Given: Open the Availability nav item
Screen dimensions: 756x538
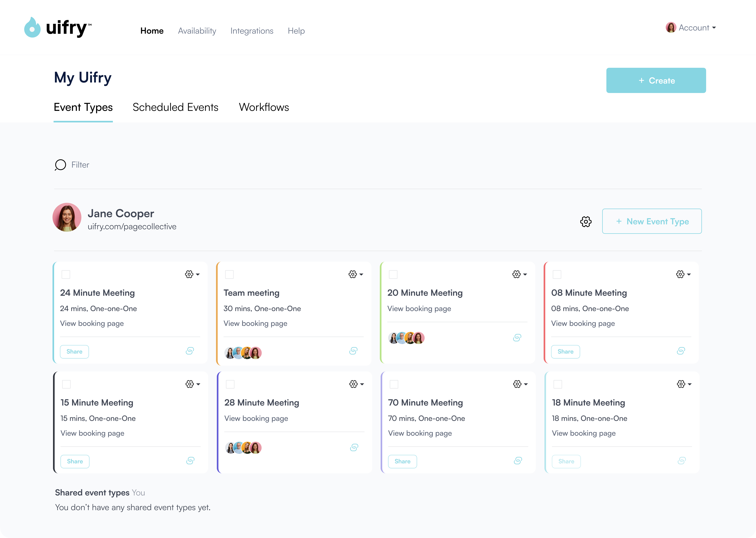Looking at the screenshot, I should (x=197, y=31).
